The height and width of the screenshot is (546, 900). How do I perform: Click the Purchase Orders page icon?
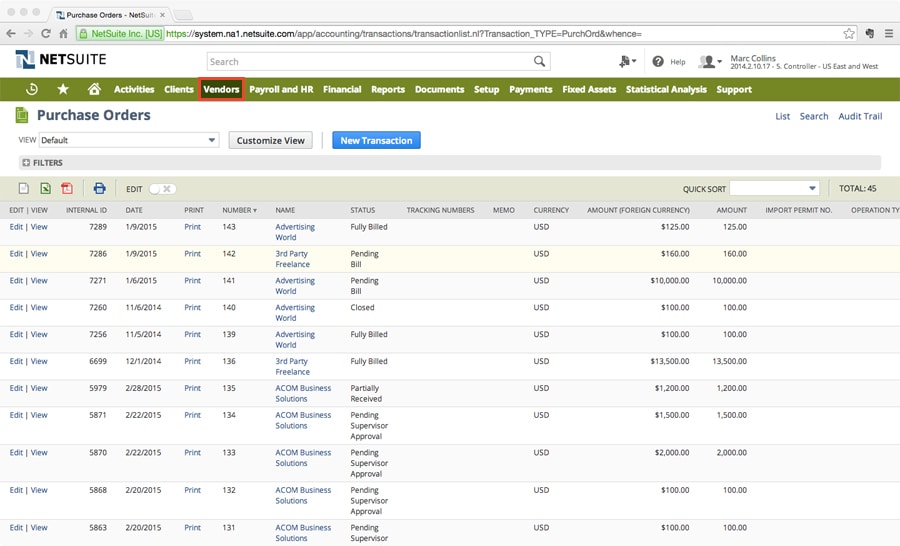[22, 115]
